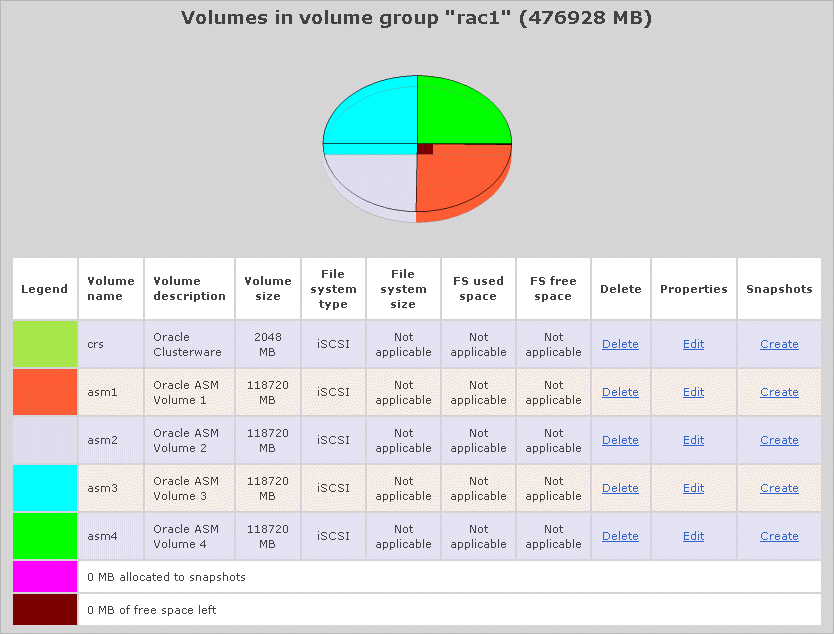Click Delete for asm4 volume
Image resolution: width=834 pixels, height=634 pixels.
pos(620,536)
